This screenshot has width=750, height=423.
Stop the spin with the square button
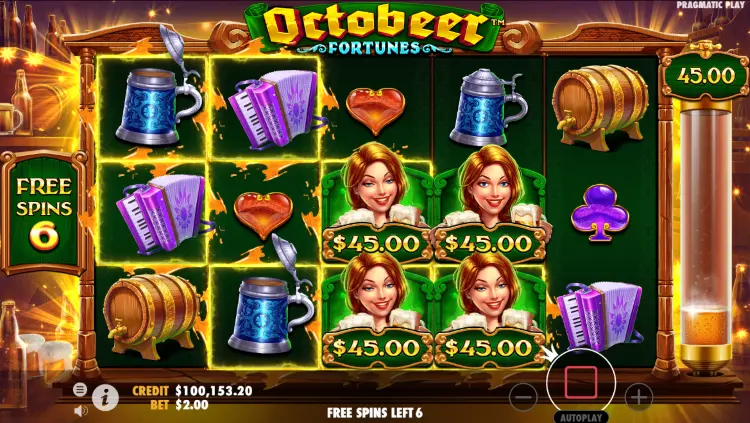click(581, 382)
